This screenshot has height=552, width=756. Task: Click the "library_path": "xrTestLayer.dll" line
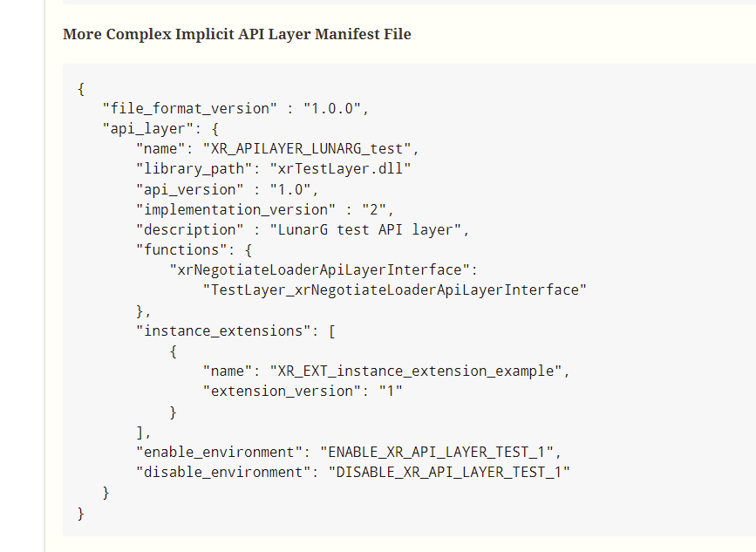274,168
